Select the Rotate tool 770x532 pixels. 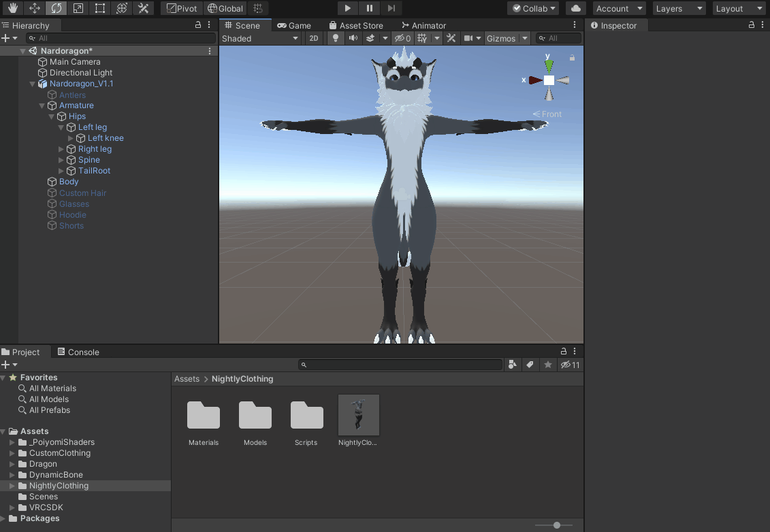point(56,8)
